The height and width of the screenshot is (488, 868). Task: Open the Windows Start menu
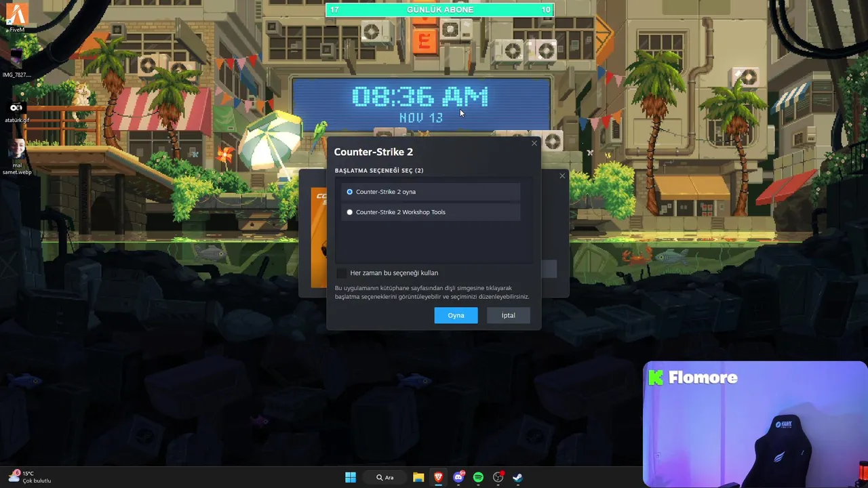(351, 477)
